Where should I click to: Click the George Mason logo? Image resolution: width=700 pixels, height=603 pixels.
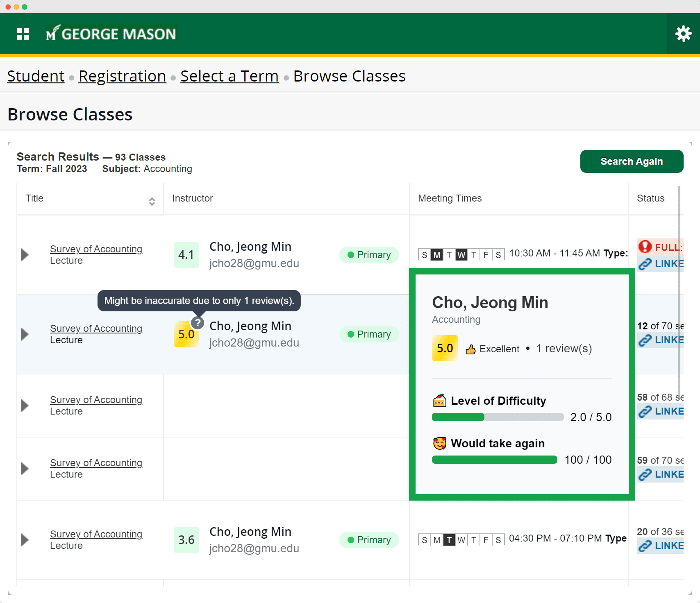pos(111,33)
